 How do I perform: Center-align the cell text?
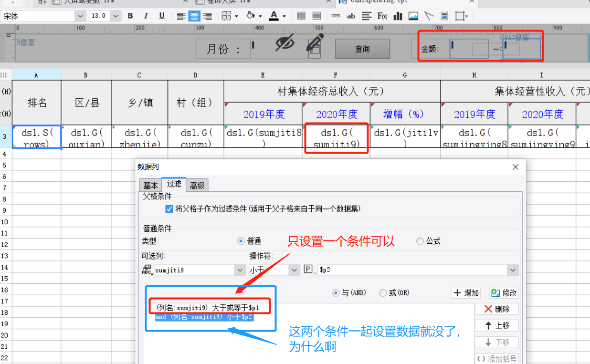(x=194, y=16)
